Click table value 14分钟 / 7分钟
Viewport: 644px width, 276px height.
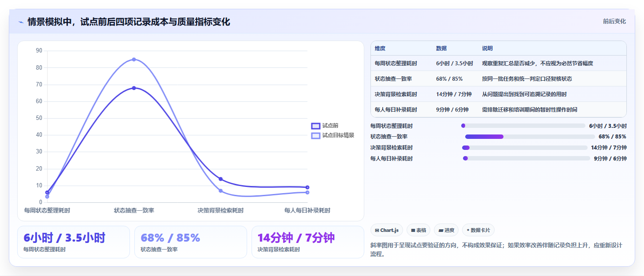click(454, 94)
